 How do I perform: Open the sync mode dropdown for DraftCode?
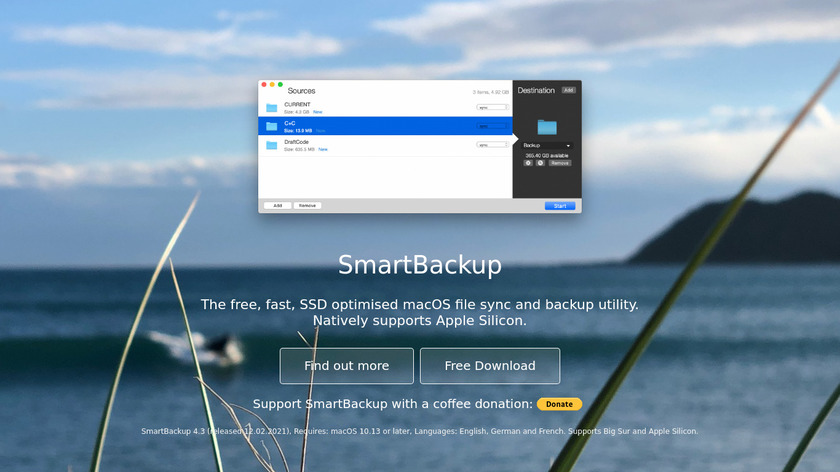tap(492, 145)
